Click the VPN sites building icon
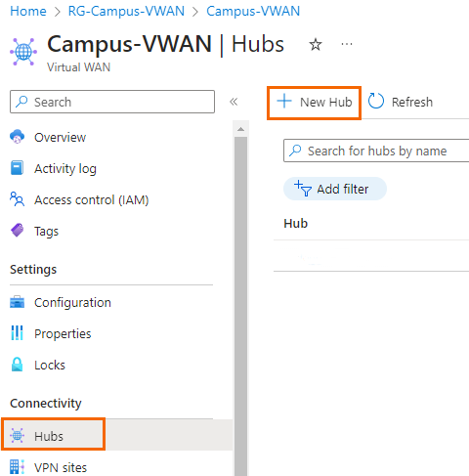Image resolution: width=469 pixels, height=476 pixels. 17,467
